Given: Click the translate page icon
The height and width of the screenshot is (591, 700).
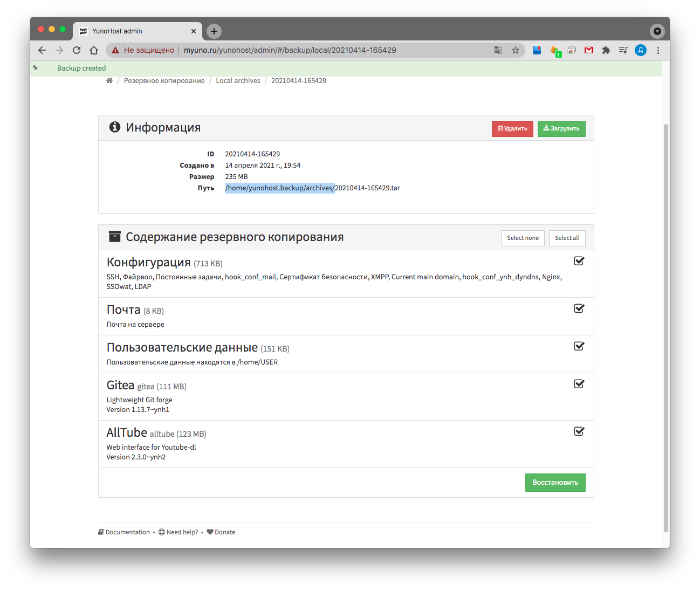Looking at the screenshot, I should pyautogui.click(x=498, y=50).
